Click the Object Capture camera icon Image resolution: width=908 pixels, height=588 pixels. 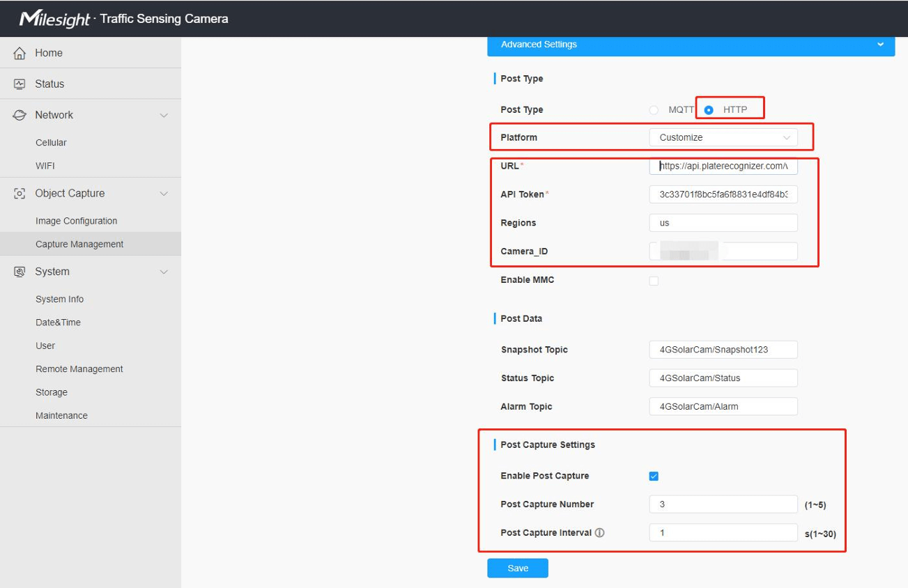(x=20, y=194)
